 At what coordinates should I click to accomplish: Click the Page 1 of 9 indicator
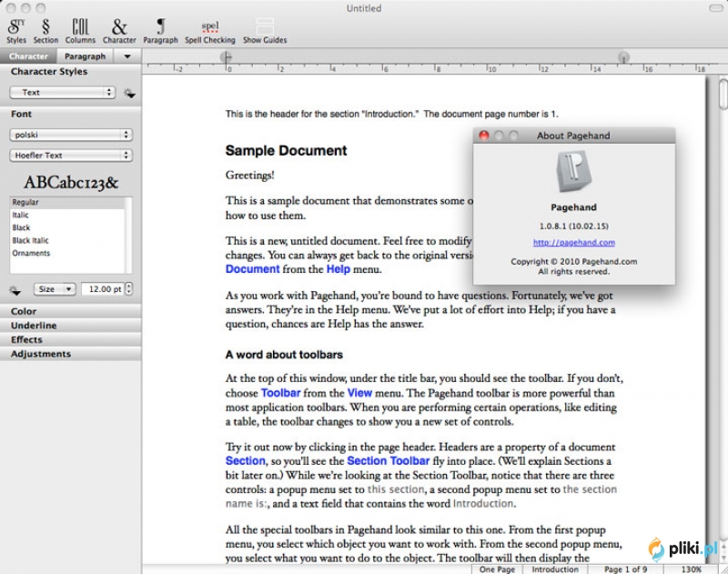[625, 569]
